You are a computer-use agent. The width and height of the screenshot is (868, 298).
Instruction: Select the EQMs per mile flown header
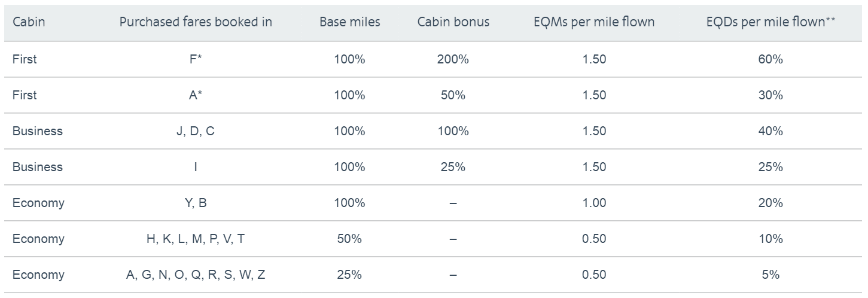tap(594, 23)
